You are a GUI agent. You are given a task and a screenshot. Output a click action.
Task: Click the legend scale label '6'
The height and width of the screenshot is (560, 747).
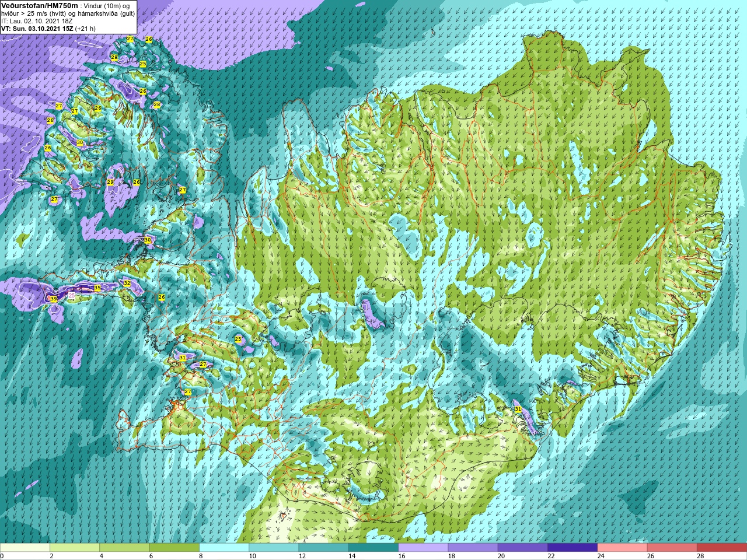point(151,556)
